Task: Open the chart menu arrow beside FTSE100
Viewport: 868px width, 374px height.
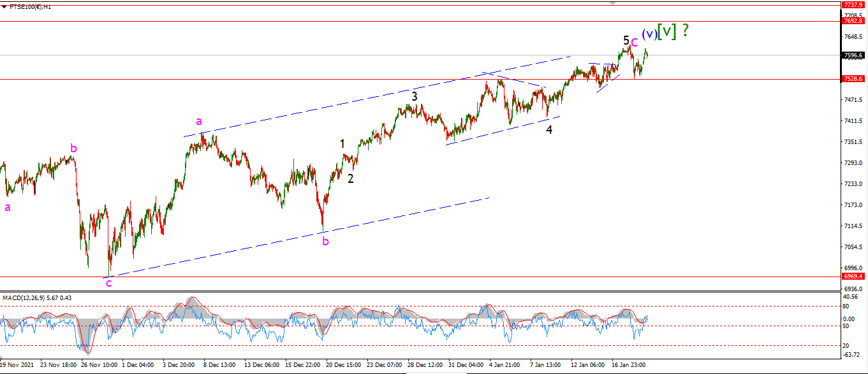Action: tap(5, 6)
